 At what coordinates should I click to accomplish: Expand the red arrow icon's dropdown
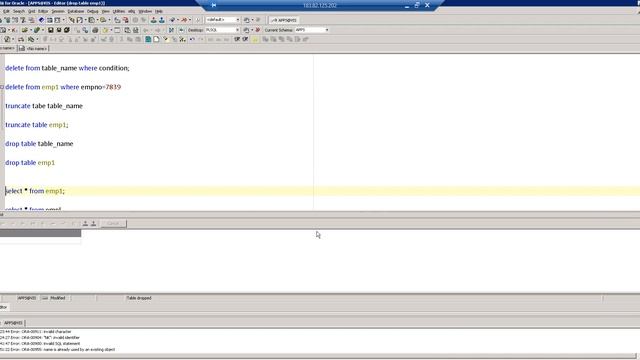point(190,20)
